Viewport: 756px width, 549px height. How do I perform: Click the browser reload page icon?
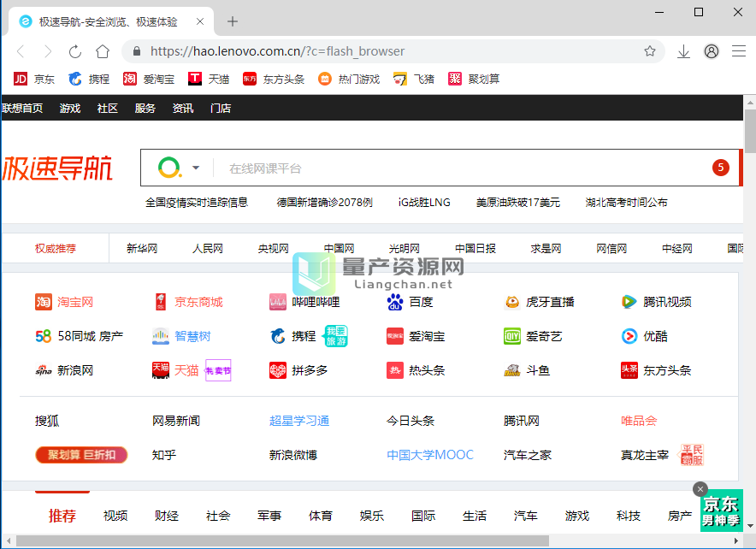coord(75,51)
